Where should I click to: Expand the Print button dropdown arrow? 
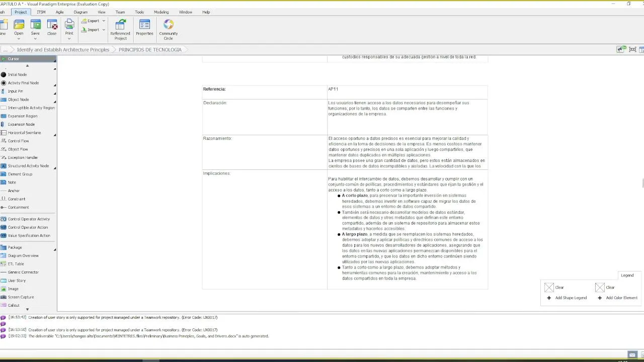(69, 38)
